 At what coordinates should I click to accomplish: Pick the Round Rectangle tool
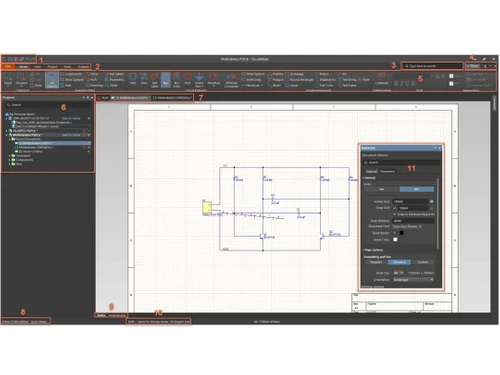click(x=300, y=80)
